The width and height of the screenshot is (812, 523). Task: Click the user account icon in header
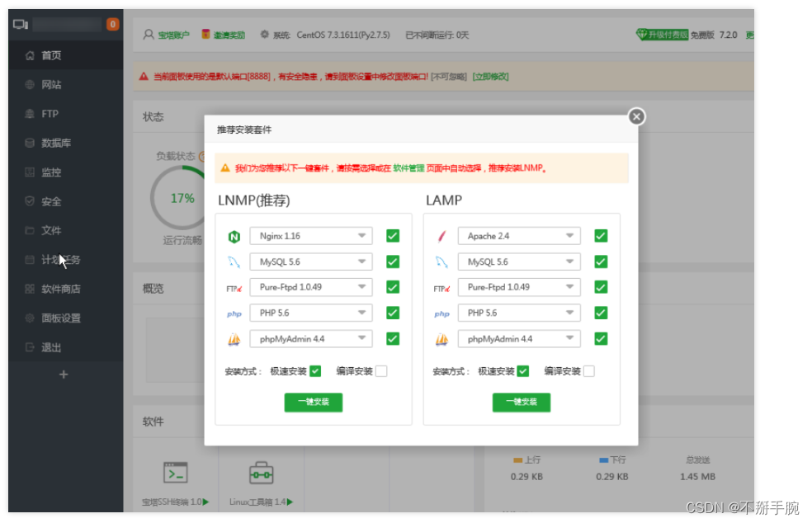coord(149,35)
